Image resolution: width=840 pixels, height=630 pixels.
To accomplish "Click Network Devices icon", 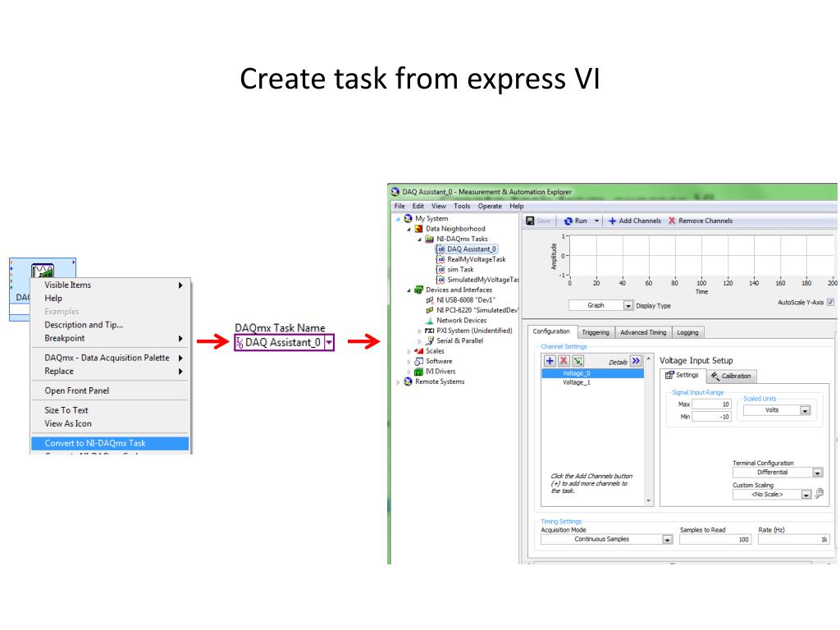I will 430,321.
